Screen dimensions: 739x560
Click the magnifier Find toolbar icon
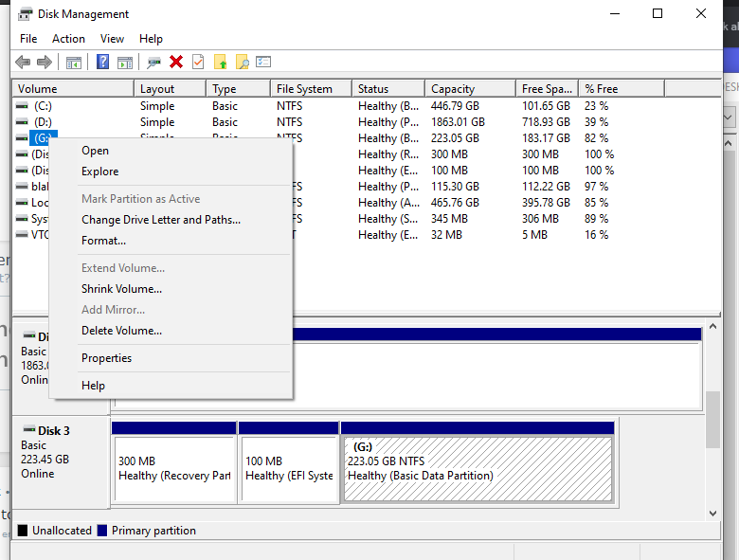[242, 63]
